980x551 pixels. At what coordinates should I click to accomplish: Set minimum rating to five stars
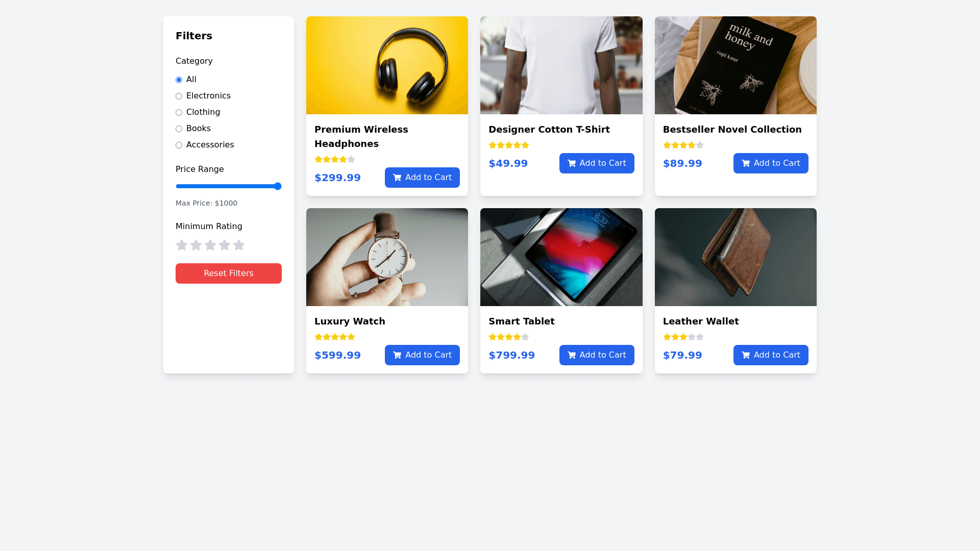[x=239, y=245]
